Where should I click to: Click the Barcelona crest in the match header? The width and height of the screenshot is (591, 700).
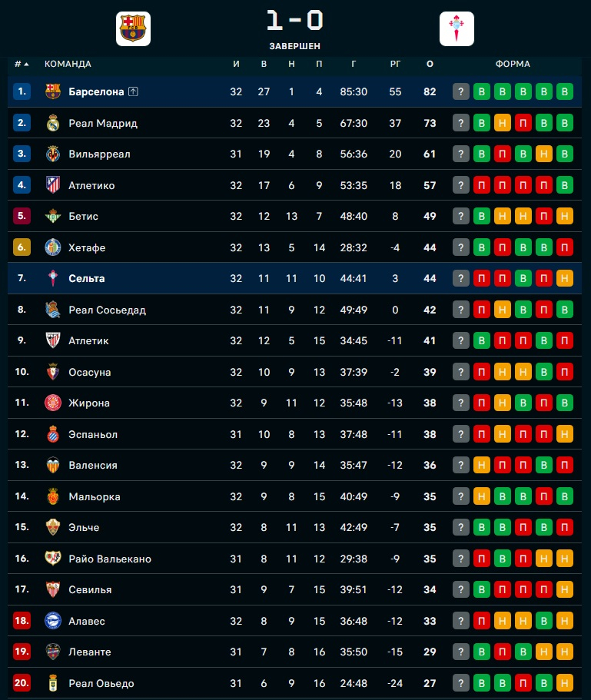(134, 28)
